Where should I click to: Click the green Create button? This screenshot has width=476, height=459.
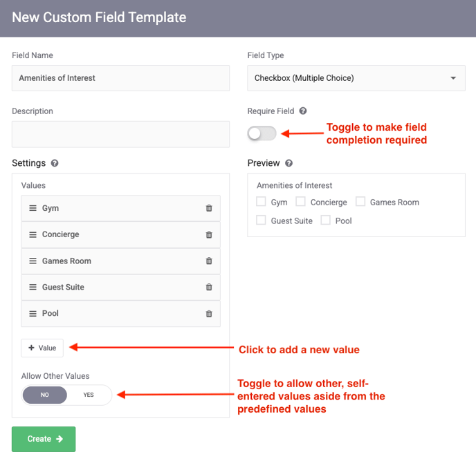click(x=44, y=439)
